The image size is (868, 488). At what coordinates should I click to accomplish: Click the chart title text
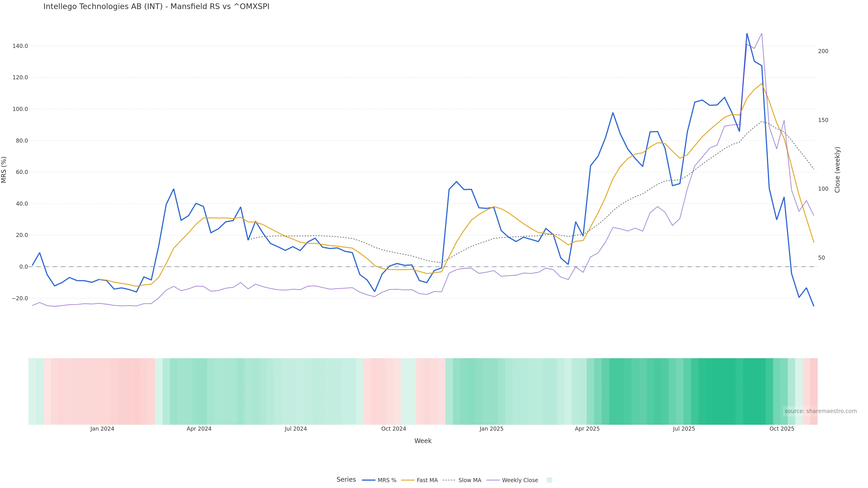pos(156,7)
